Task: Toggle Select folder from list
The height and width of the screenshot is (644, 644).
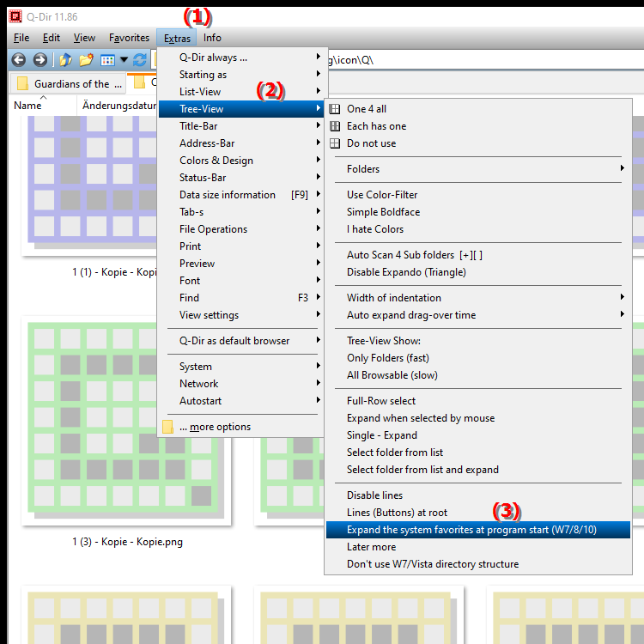Action: tap(478, 453)
